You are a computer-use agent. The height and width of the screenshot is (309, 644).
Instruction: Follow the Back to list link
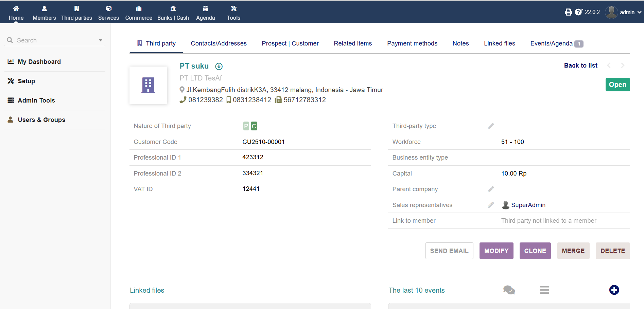580,66
